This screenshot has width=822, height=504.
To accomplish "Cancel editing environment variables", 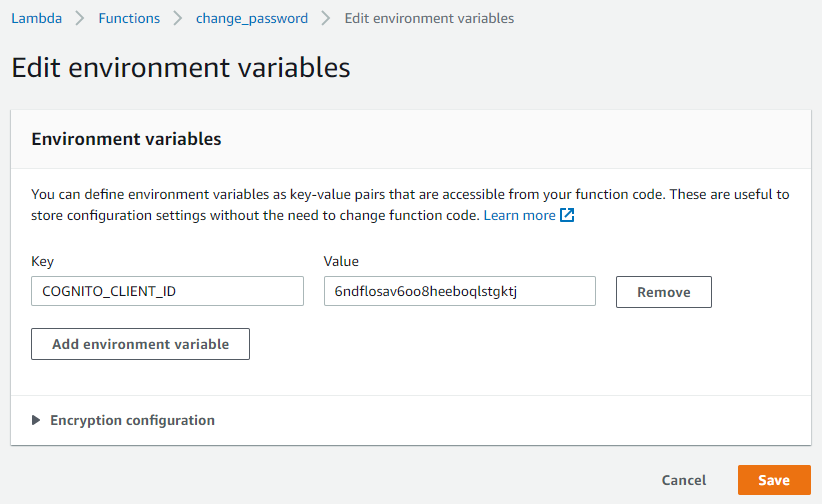I will click(x=684, y=480).
